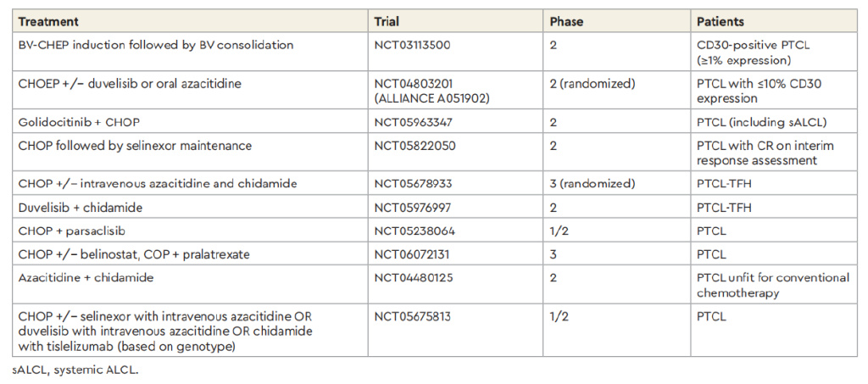
Task: Click the Patients column header
Action: [722, 21]
